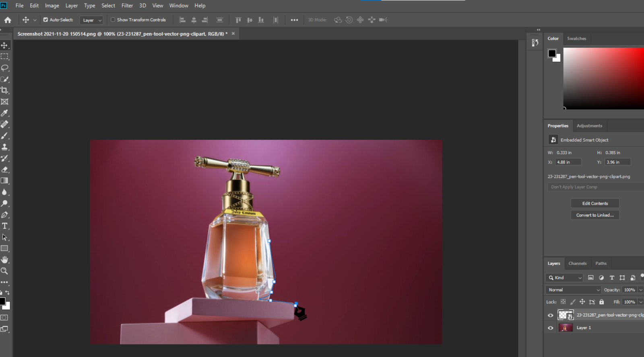Open the Normal blend mode dropdown
This screenshot has width=644, height=357.
pos(574,290)
